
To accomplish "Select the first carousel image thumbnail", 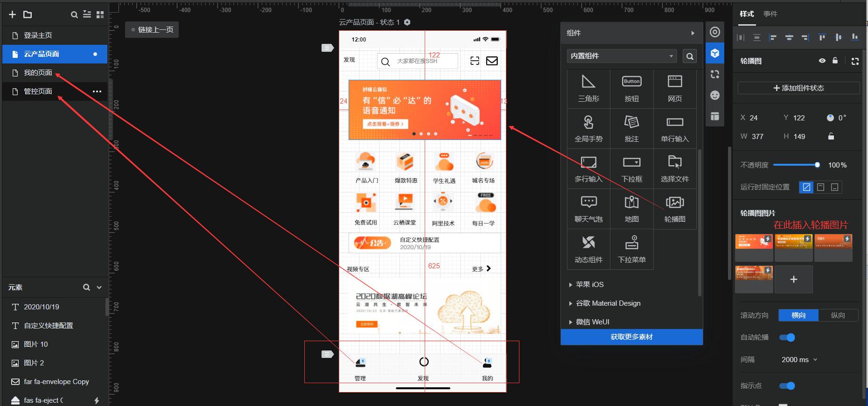I will pos(754,248).
